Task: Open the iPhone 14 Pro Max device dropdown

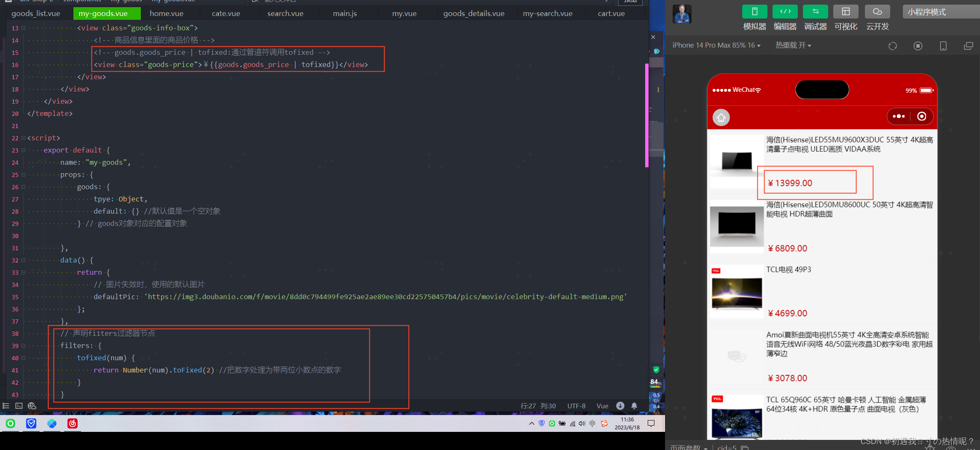Action: [x=716, y=46]
